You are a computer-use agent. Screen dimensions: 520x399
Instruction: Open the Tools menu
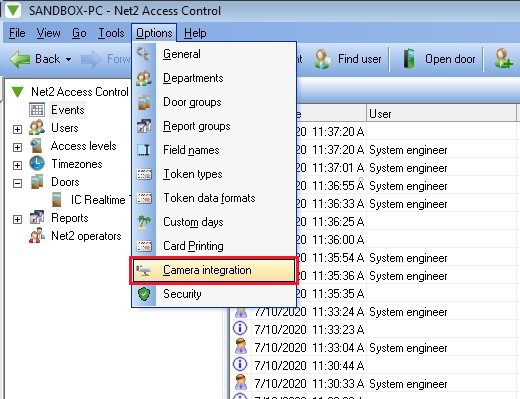pos(111,33)
